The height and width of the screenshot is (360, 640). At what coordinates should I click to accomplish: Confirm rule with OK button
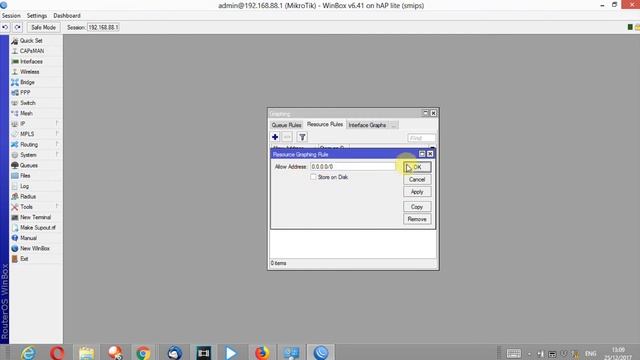(x=417, y=167)
